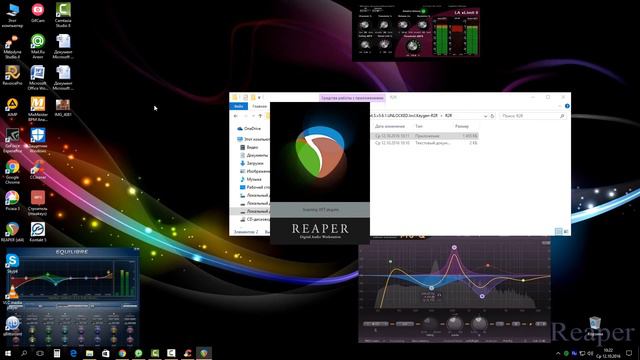The image size is (640, 360).
Task: Open Google Chrome desktop shortcut
Action: click(12, 172)
